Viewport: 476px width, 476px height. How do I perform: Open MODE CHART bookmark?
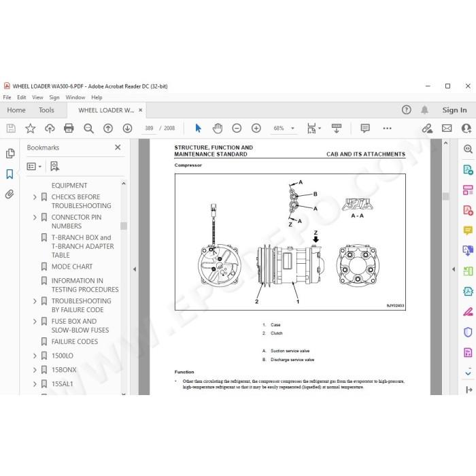coord(72,267)
